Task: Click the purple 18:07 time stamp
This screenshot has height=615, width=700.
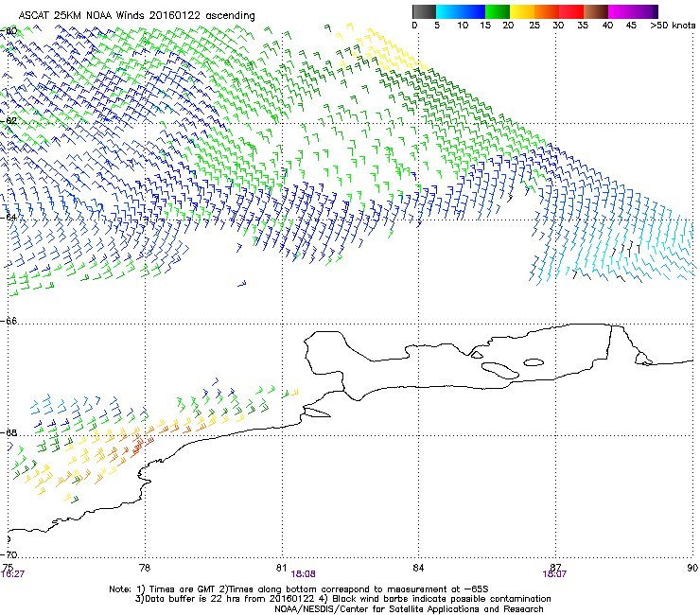Action: [554, 574]
